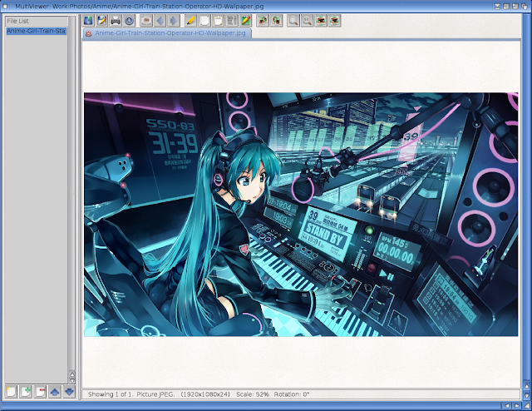The width and height of the screenshot is (532, 411).
Task: Zoom in with the first magnifier icon
Action: coord(293,21)
